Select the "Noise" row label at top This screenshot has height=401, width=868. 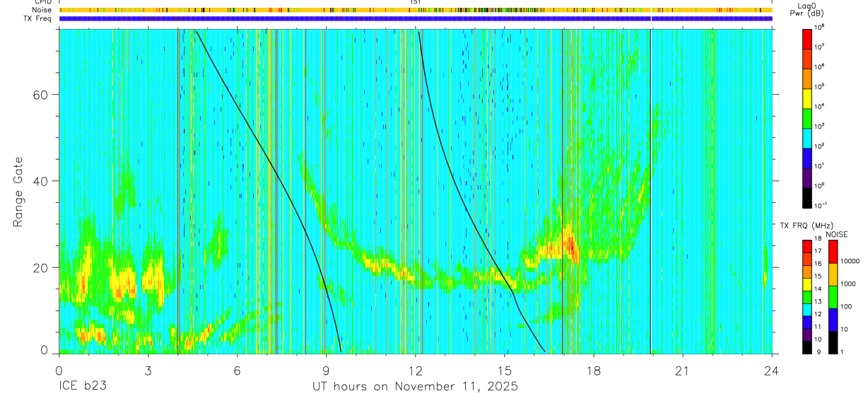click(x=43, y=10)
